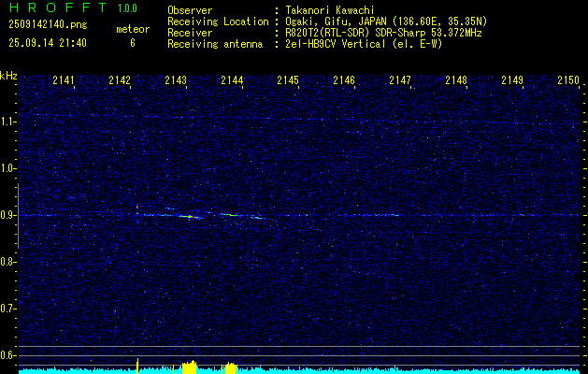Click time marker 2143
The image size is (588, 374).
176,79
